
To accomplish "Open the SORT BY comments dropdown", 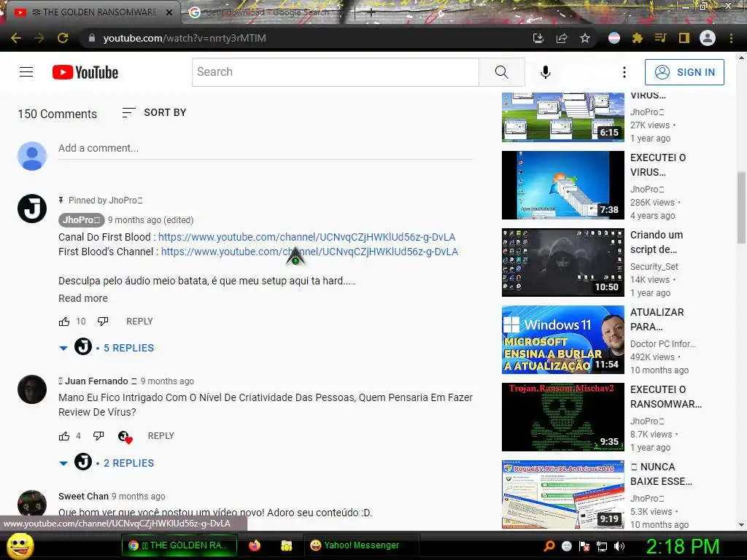I will (x=155, y=113).
